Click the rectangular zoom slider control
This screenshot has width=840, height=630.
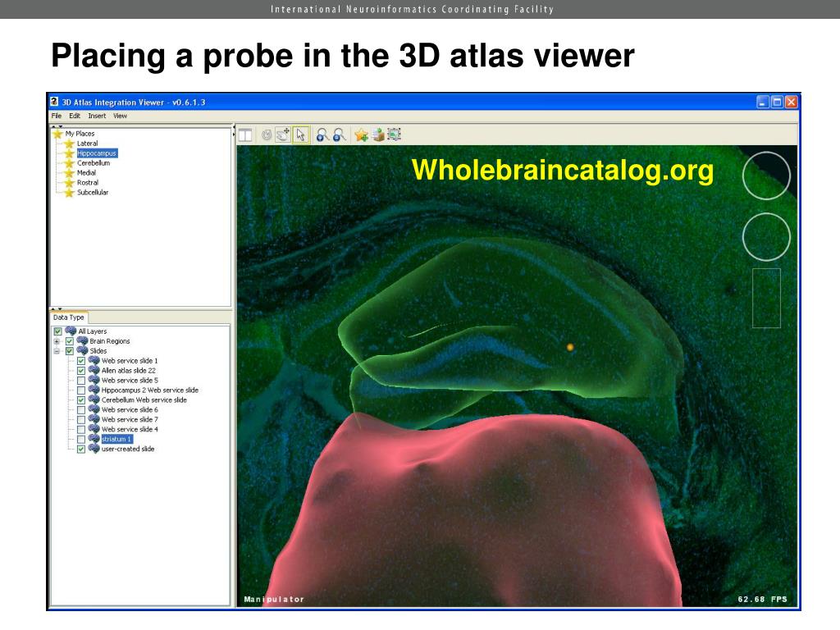[x=766, y=298]
